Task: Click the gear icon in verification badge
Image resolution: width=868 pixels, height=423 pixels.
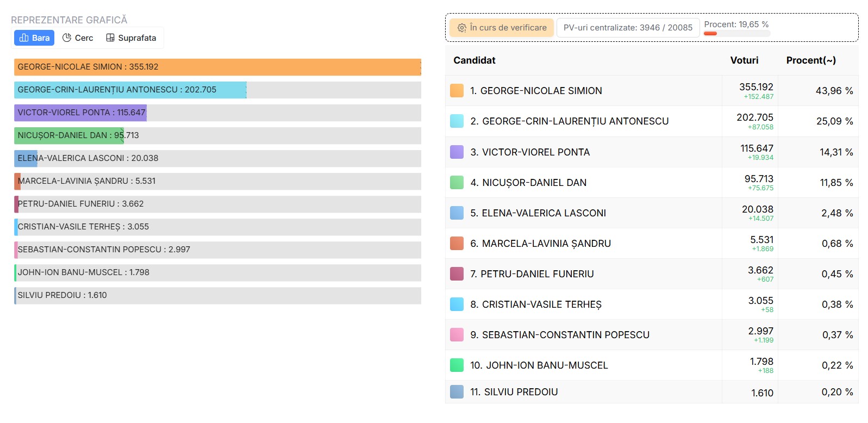Action: click(x=462, y=28)
